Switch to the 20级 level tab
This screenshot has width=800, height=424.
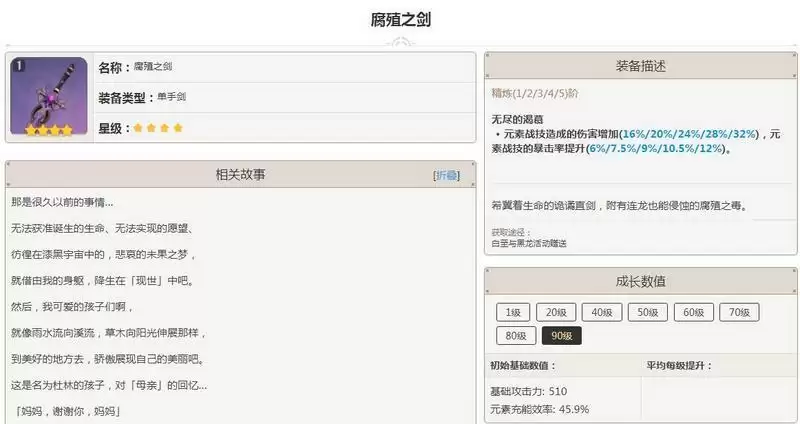(556, 312)
